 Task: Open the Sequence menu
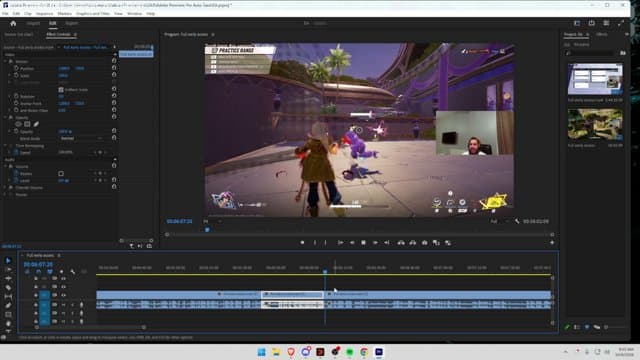tap(44, 13)
